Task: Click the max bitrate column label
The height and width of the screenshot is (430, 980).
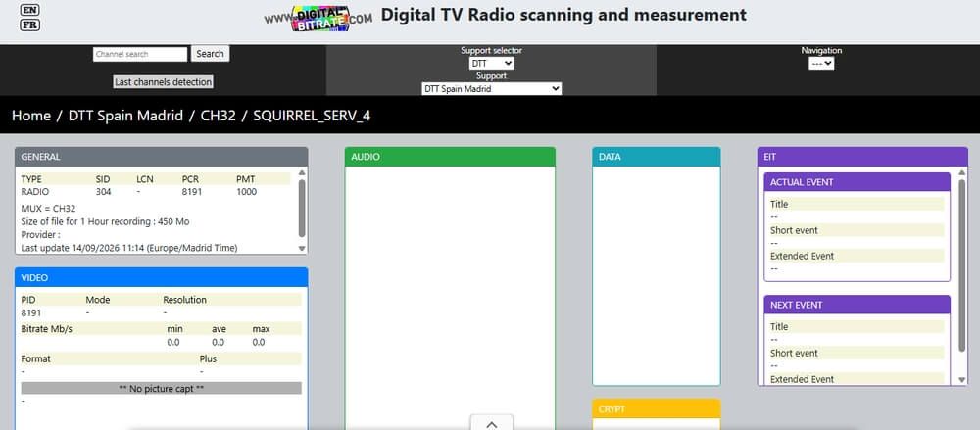Action: pyautogui.click(x=261, y=329)
